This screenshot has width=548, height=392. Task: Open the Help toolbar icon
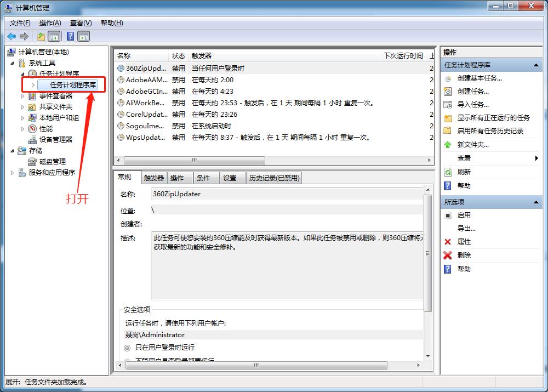[x=70, y=36]
